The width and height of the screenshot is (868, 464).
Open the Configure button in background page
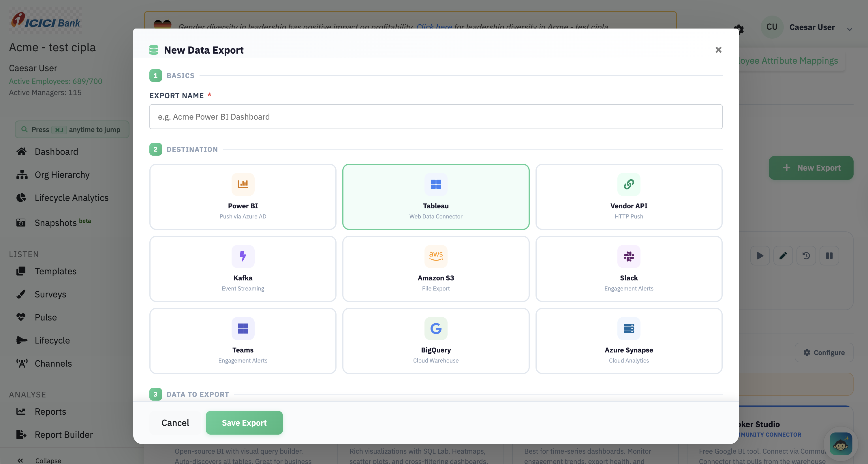[824, 352]
